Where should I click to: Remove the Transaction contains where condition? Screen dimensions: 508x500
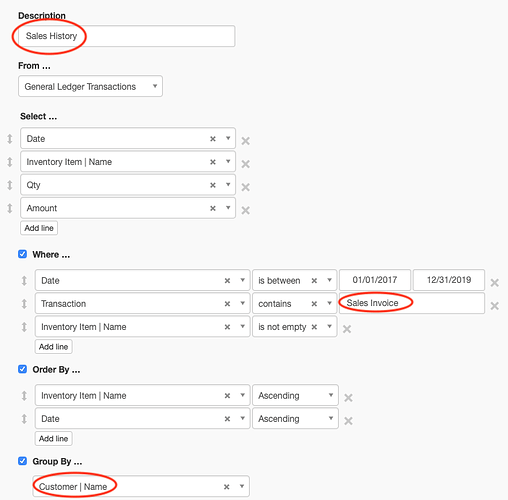[x=495, y=306]
